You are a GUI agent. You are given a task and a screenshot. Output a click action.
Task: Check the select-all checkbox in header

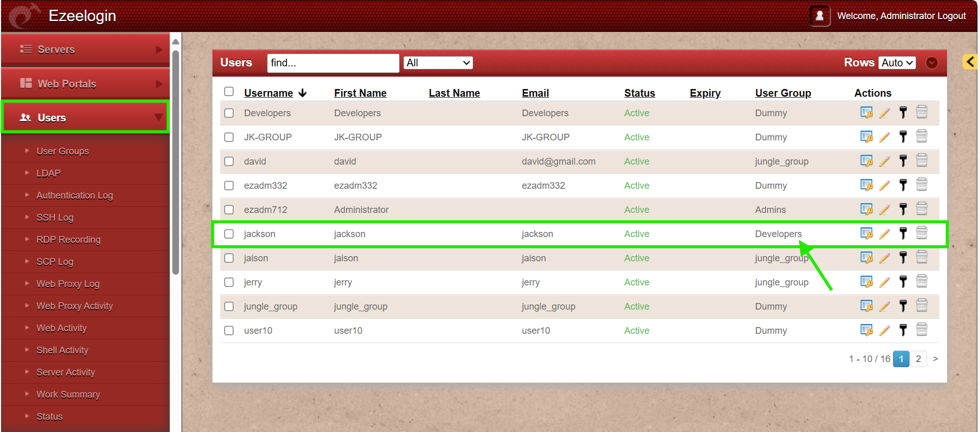pyautogui.click(x=229, y=92)
